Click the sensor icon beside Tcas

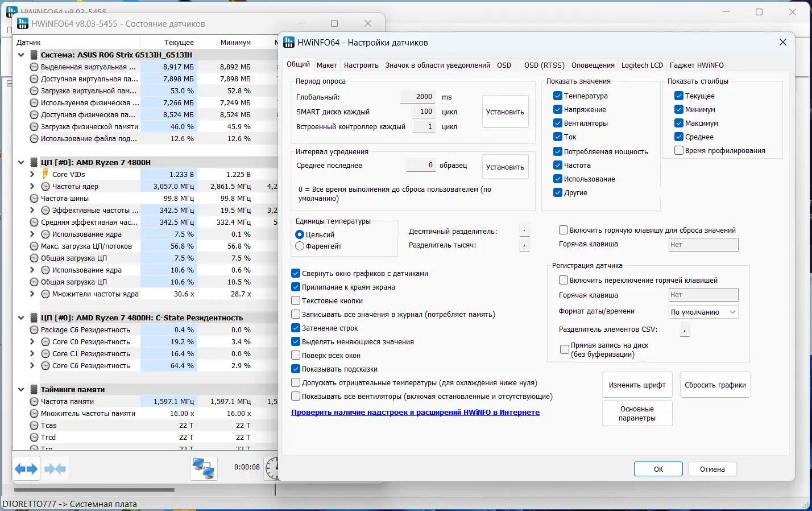click(34, 426)
